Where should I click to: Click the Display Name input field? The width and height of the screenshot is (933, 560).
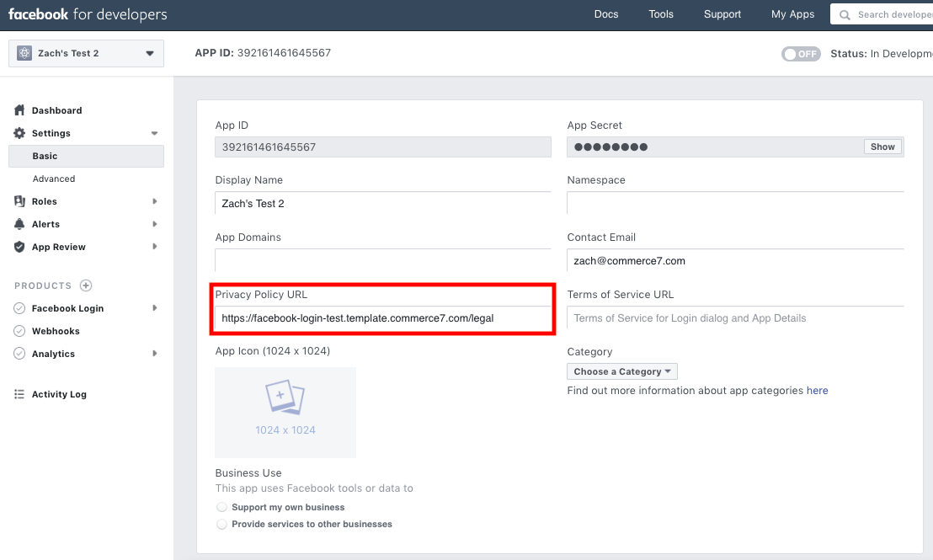[382, 204]
